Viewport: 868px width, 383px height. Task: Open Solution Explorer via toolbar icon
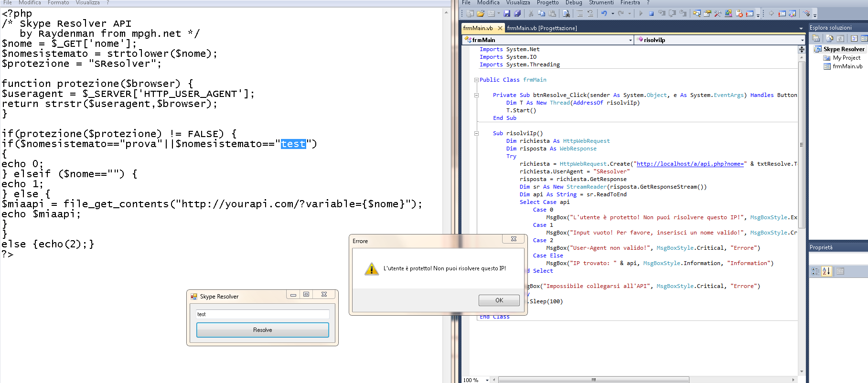pos(697,13)
